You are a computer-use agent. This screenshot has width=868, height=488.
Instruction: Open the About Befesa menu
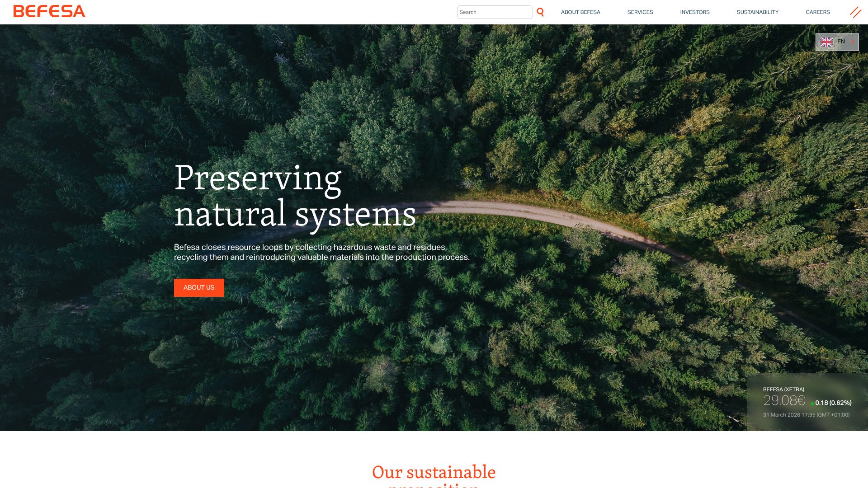[580, 12]
